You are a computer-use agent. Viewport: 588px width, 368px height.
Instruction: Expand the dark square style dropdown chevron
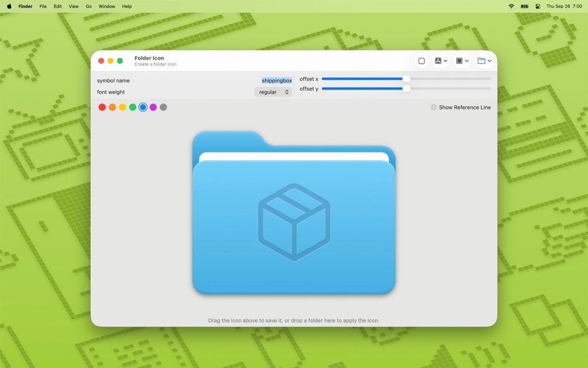point(467,61)
